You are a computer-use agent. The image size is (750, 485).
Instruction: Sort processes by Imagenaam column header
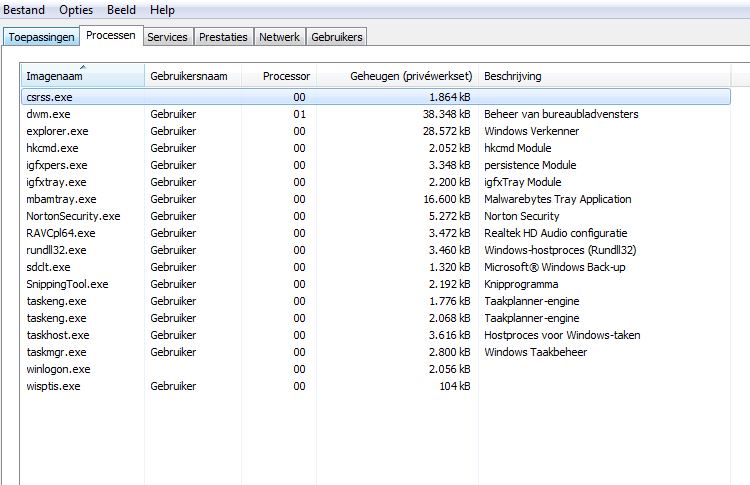pos(83,76)
